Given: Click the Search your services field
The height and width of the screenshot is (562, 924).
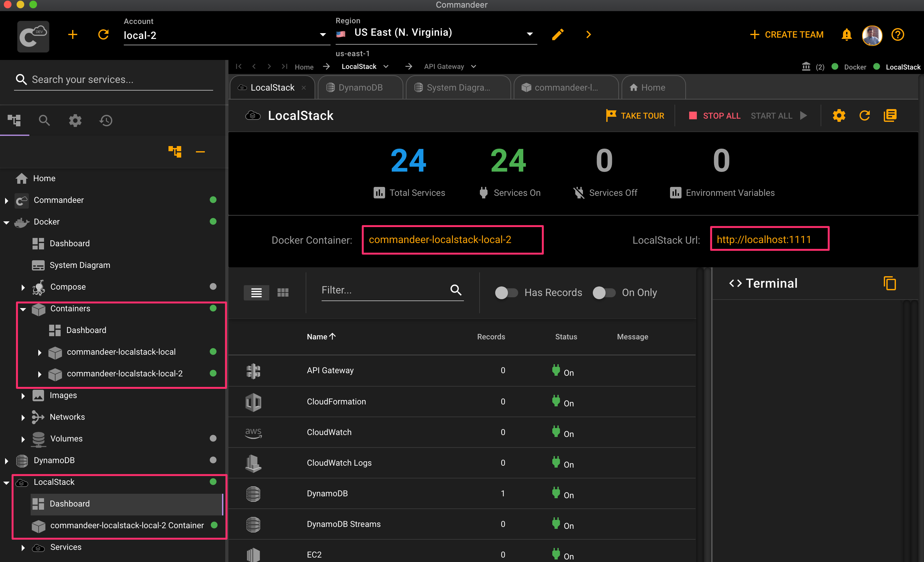Looking at the screenshot, I should tap(114, 79).
